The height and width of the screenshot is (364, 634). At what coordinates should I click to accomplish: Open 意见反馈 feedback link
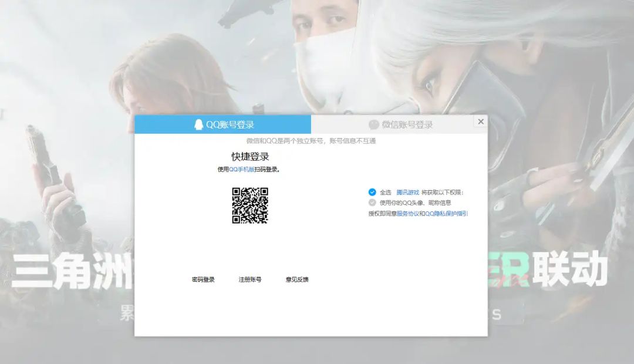[297, 279]
